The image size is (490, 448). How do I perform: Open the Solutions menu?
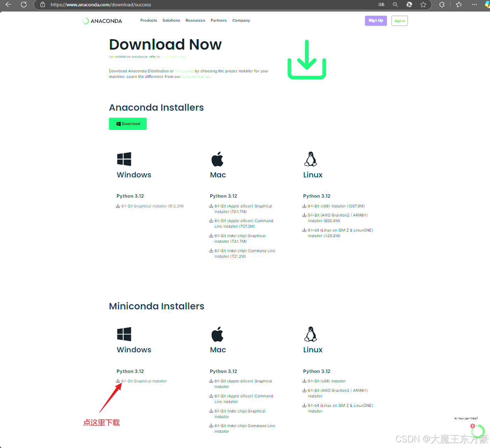[171, 21]
